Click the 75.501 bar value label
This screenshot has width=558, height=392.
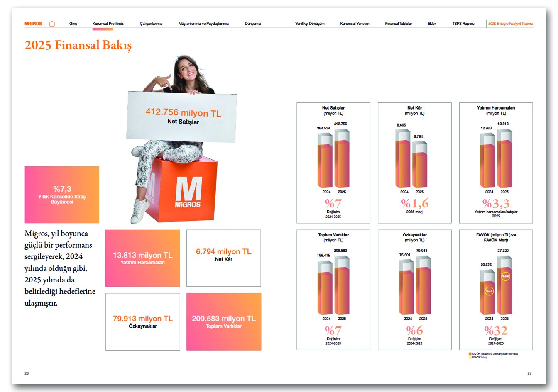click(x=405, y=255)
